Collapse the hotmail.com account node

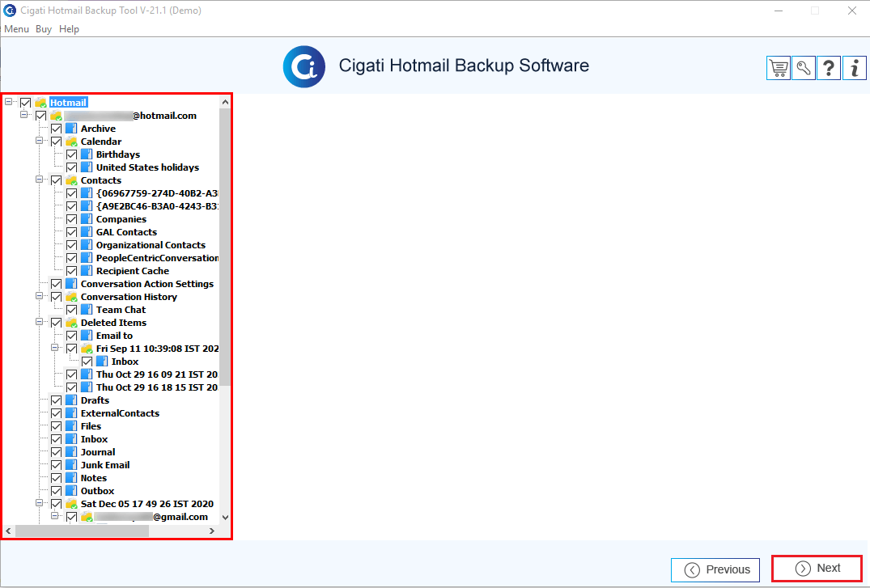(x=23, y=115)
